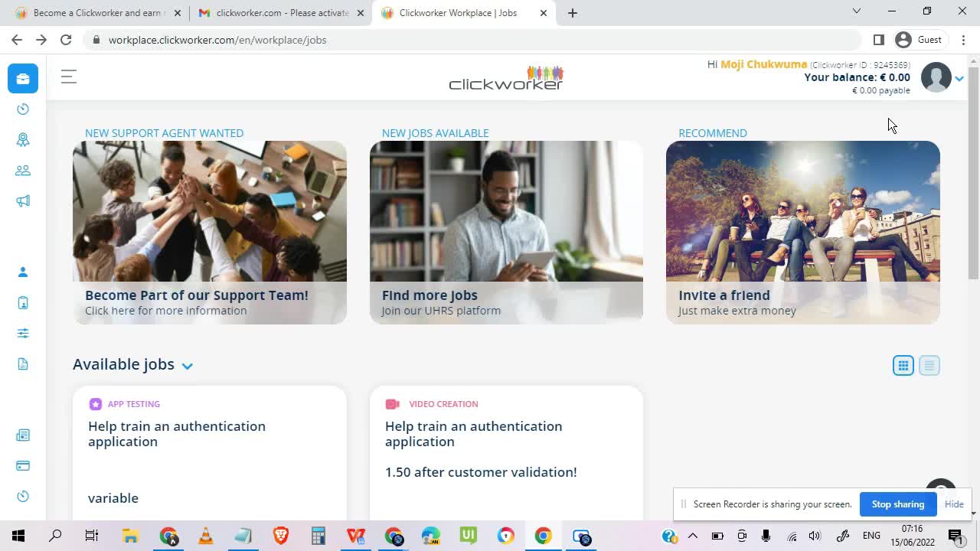Screen dimensions: 980x551
Task: Toggle the hamburger menu icon
Action: click(69, 77)
